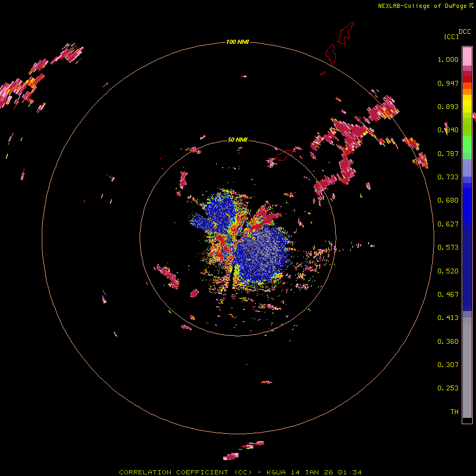Click the 0.627 scale value
Screen dimensions: 476x476
pos(448,224)
